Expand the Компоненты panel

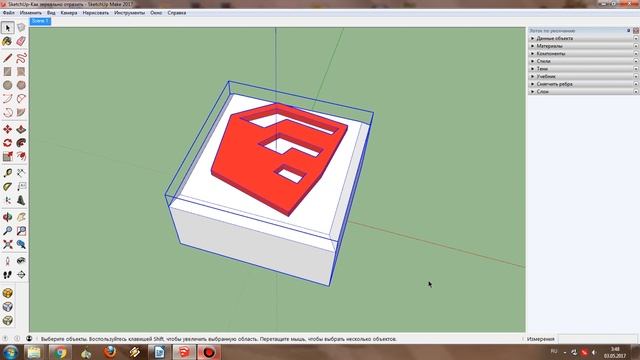pyautogui.click(x=583, y=53)
